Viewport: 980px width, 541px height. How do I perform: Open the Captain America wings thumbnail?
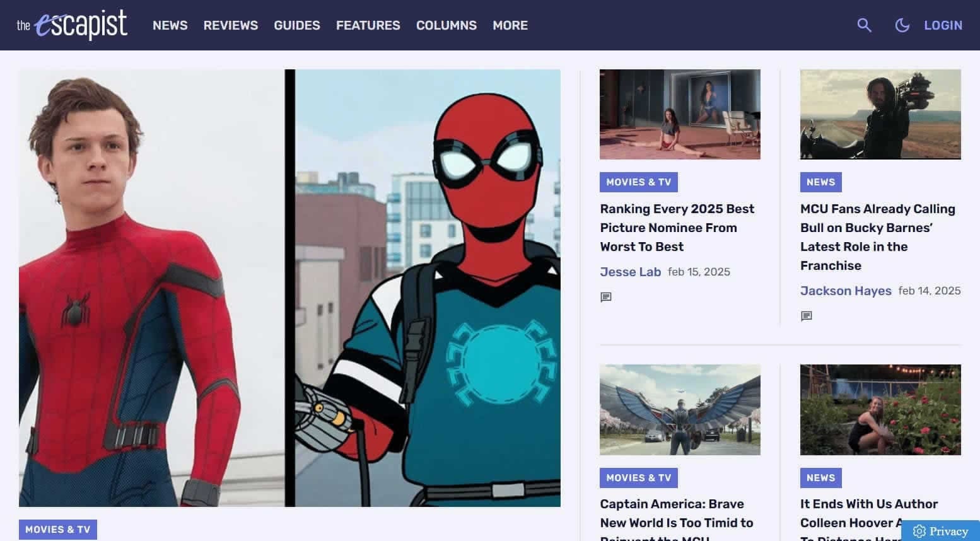(679, 410)
